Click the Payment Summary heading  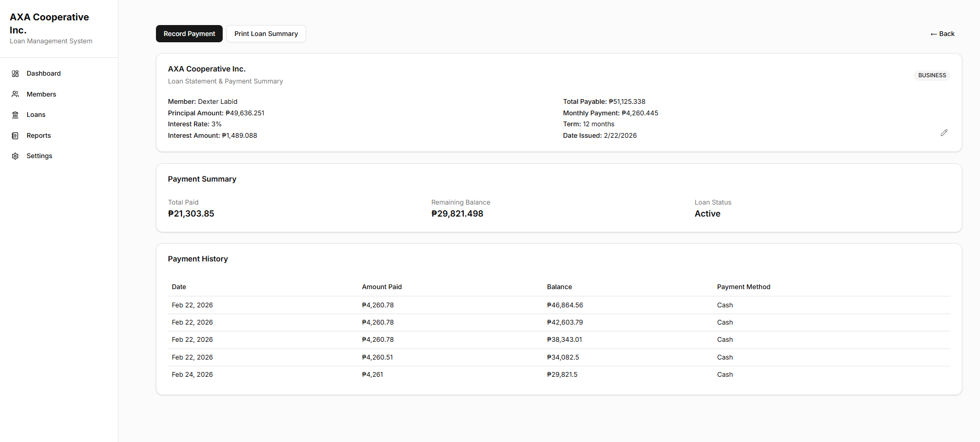[202, 179]
